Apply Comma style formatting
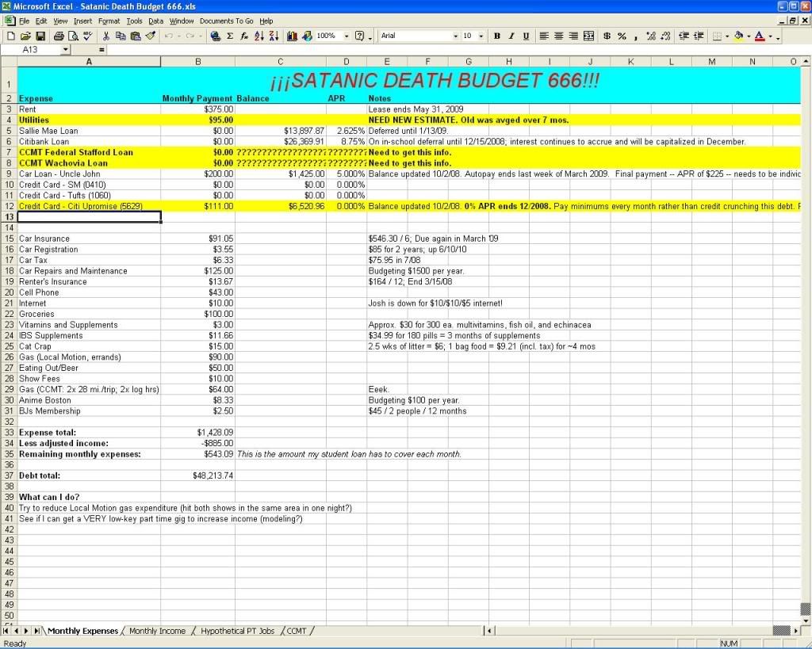Image resolution: width=812 pixels, height=649 pixels. (x=636, y=36)
